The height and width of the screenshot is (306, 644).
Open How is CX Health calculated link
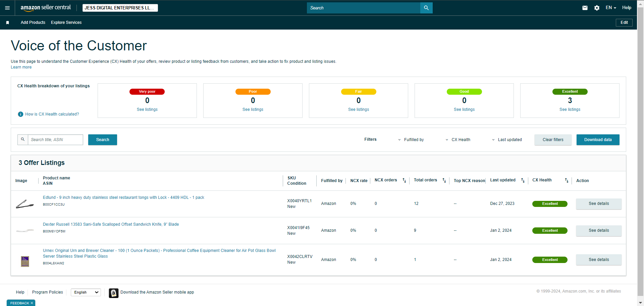pos(52,114)
